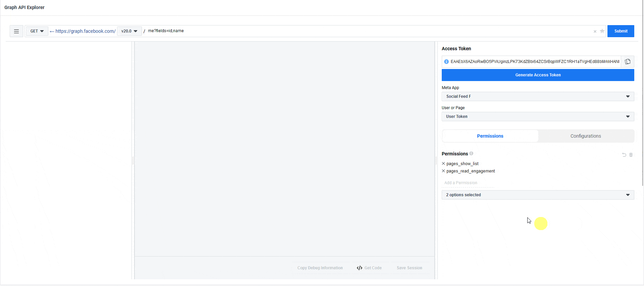Open the graph.facebook.com link
Screen dimensions: 644x286
tap(86, 31)
